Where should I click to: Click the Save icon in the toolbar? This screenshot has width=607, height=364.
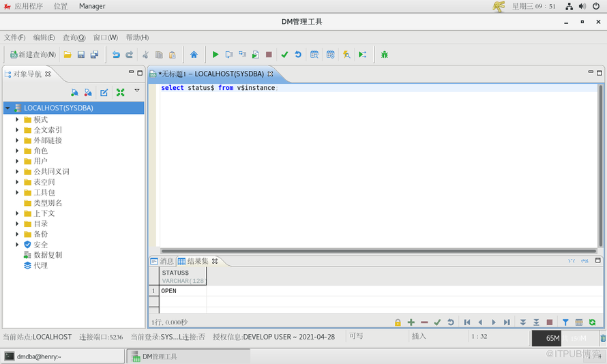pos(81,55)
